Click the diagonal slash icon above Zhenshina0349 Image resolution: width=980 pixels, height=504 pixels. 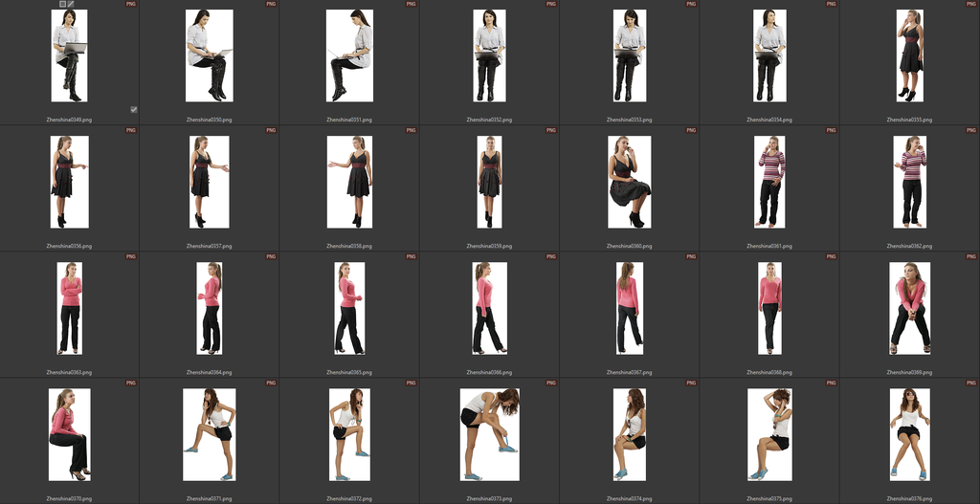(71, 4)
